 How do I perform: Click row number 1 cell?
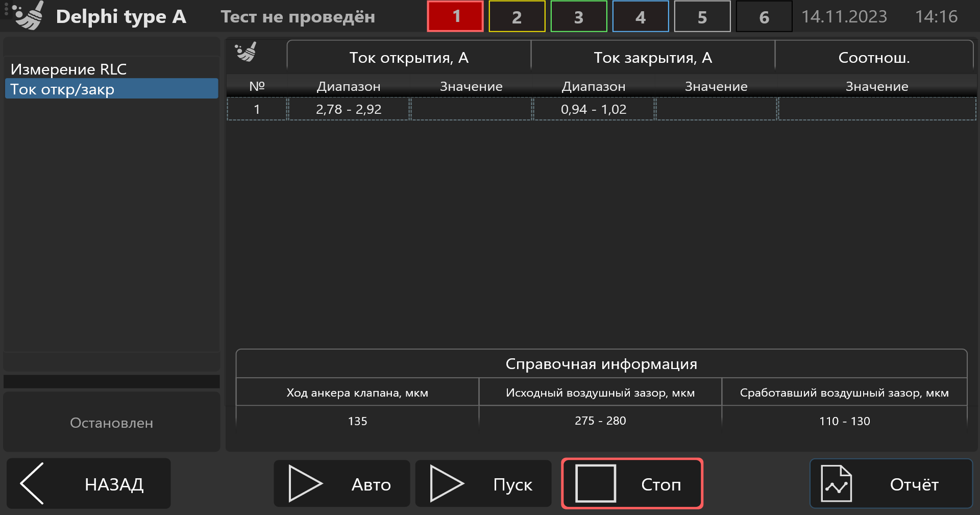(257, 109)
